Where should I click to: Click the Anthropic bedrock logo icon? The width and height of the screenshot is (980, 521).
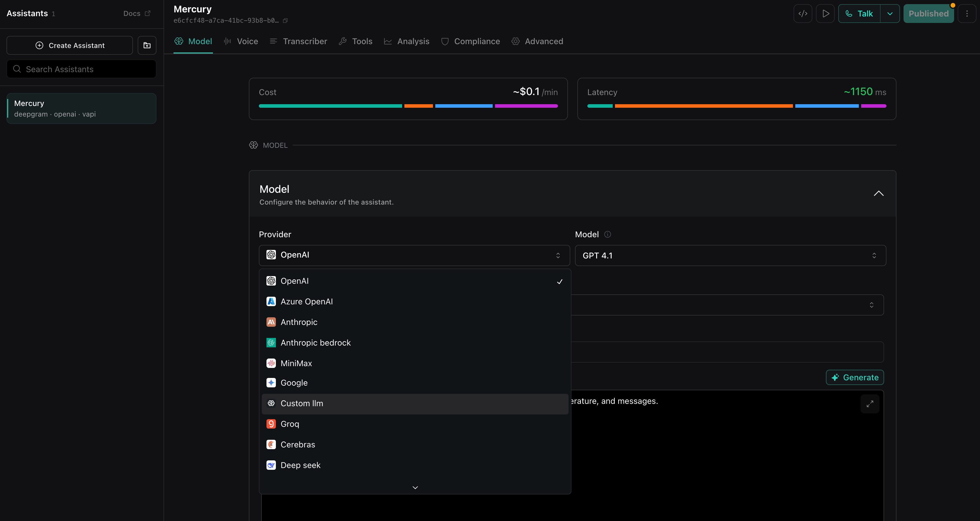(x=271, y=343)
